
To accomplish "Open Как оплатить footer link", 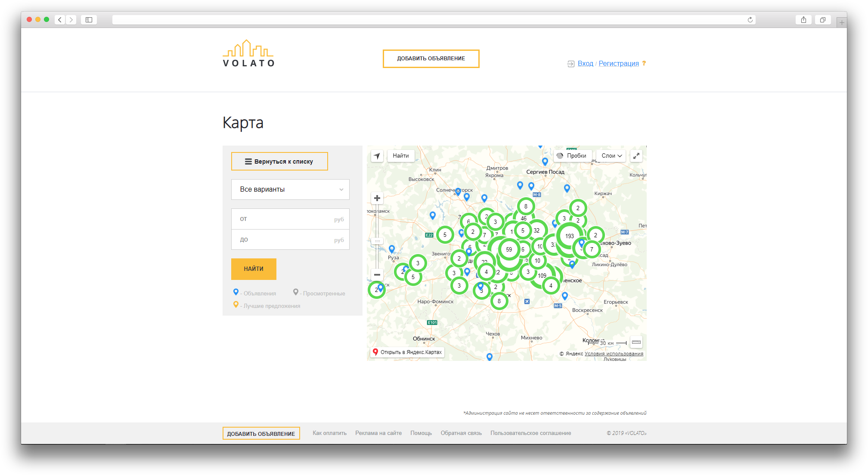I will pyautogui.click(x=330, y=433).
